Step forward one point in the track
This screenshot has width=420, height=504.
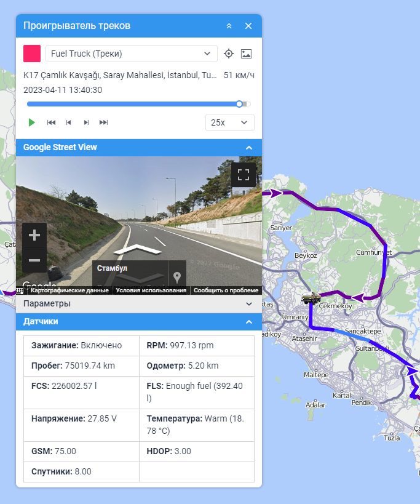pyautogui.click(x=86, y=122)
